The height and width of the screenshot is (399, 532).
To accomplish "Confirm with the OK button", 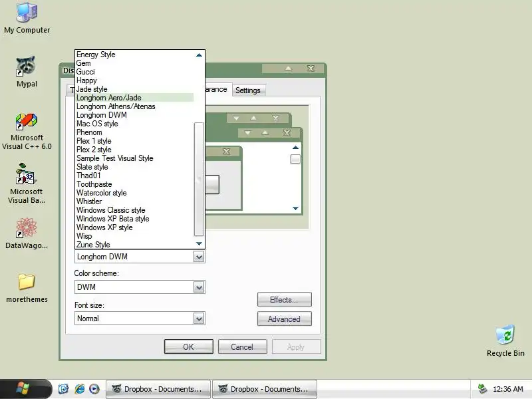I will tap(189, 346).
